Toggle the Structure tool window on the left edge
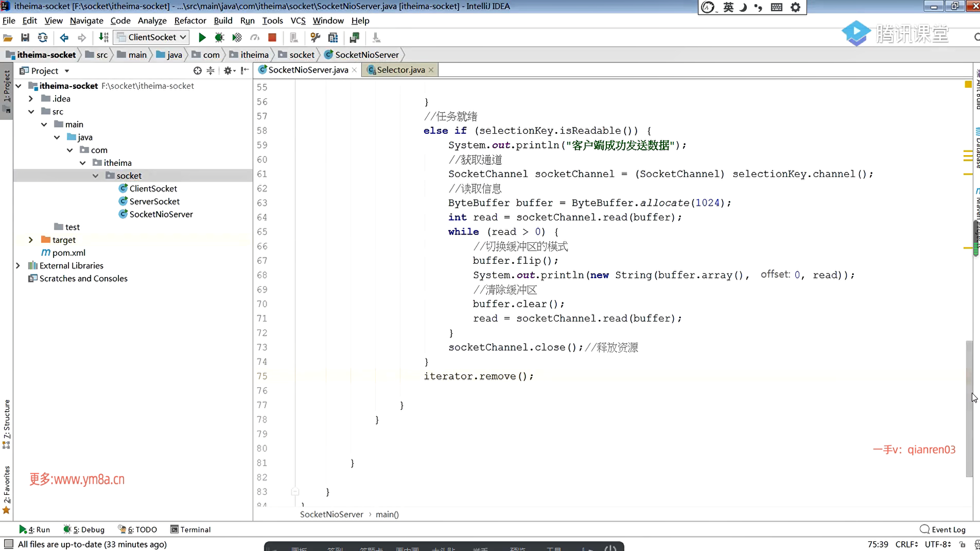Viewport: 980px width, 551px height. click(7, 422)
